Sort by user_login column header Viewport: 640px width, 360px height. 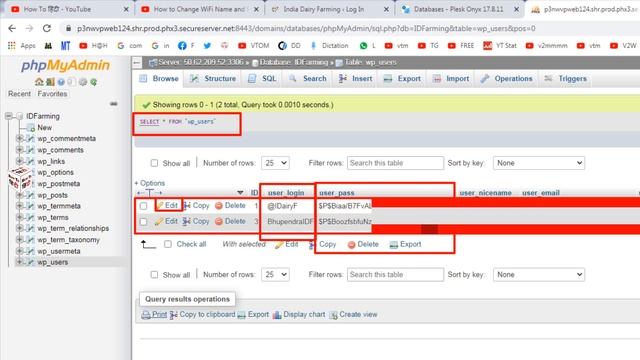point(286,193)
